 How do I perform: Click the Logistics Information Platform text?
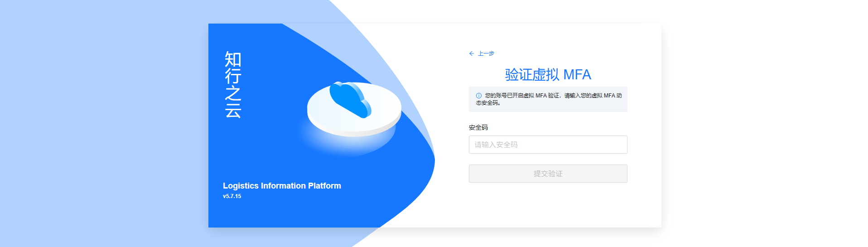click(282, 186)
